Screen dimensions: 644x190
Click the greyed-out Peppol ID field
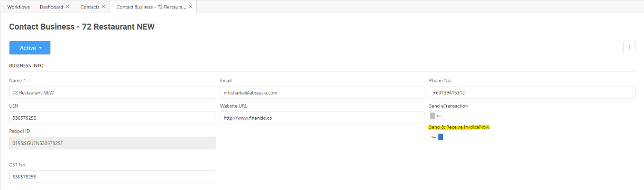tap(113, 143)
